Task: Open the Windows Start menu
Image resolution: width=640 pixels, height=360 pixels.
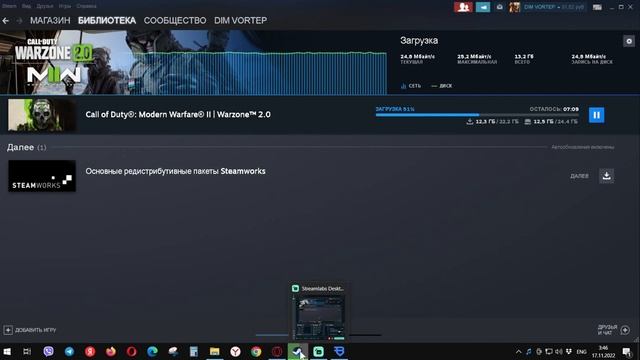Action: point(7,352)
